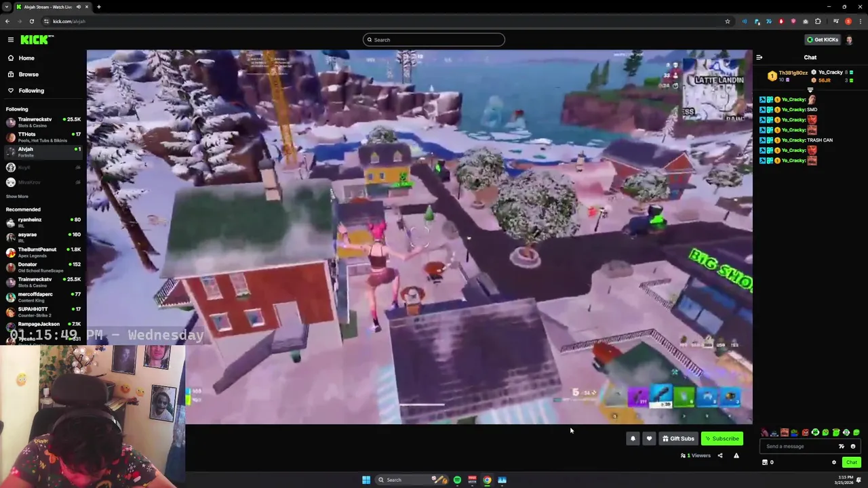Open recommended channel Donator
The image size is (868, 488).
click(43, 267)
